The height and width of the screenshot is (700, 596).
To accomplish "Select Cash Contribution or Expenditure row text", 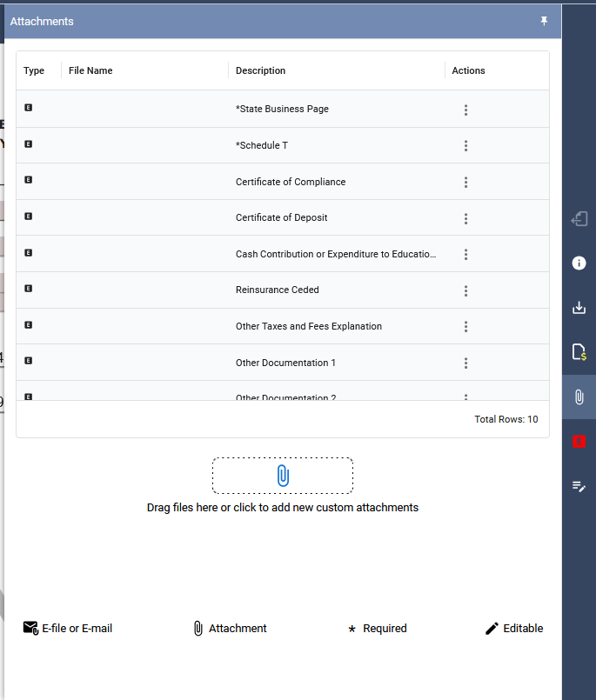I will 336,254.
